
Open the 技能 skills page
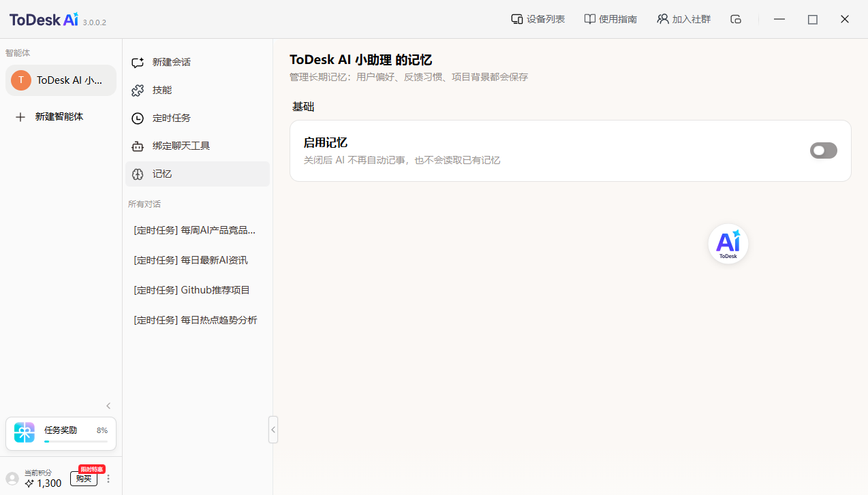point(198,90)
